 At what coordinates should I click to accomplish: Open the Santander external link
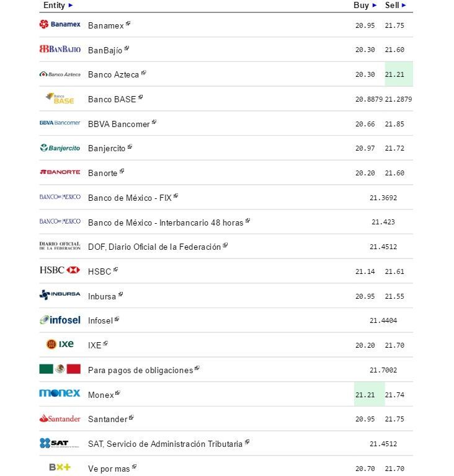[107, 420]
